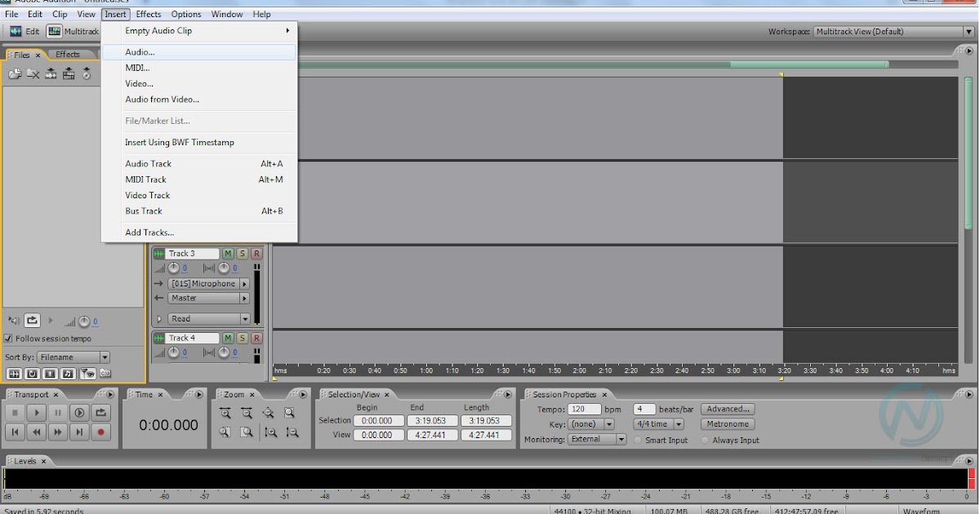Switch to Edit view
This screenshot has height=514, width=980.
coord(24,31)
